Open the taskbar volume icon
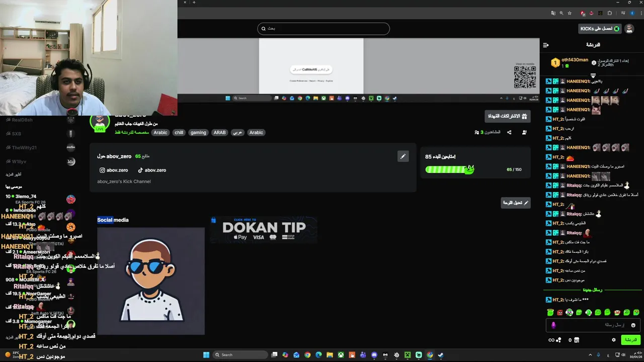The image size is (644, 362). click(623, 355)
